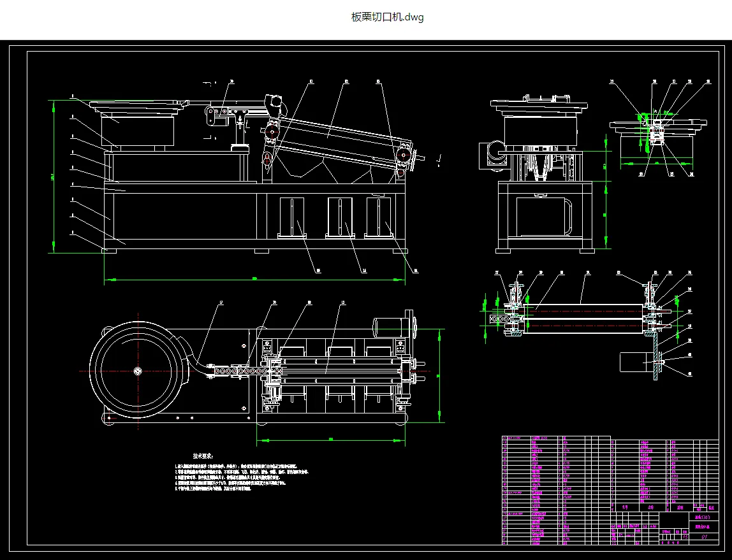Click the 板栗切口机.dwg file title
This screenshot has height=560, width=732.
coord(388,17)
